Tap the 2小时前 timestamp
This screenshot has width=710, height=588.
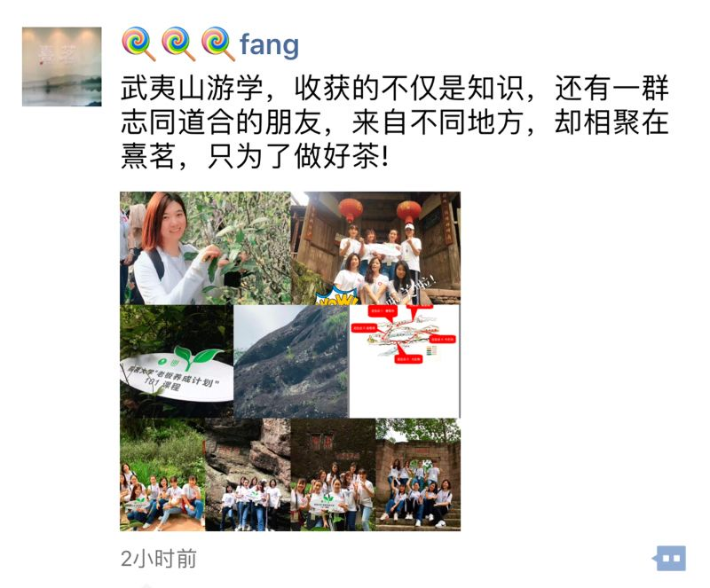pos(159,559)
